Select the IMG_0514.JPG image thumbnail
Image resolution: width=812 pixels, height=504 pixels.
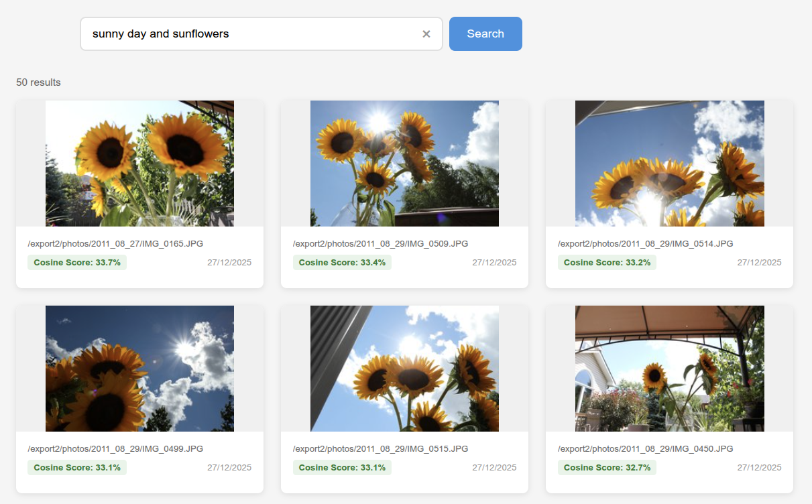pos(669,163)
